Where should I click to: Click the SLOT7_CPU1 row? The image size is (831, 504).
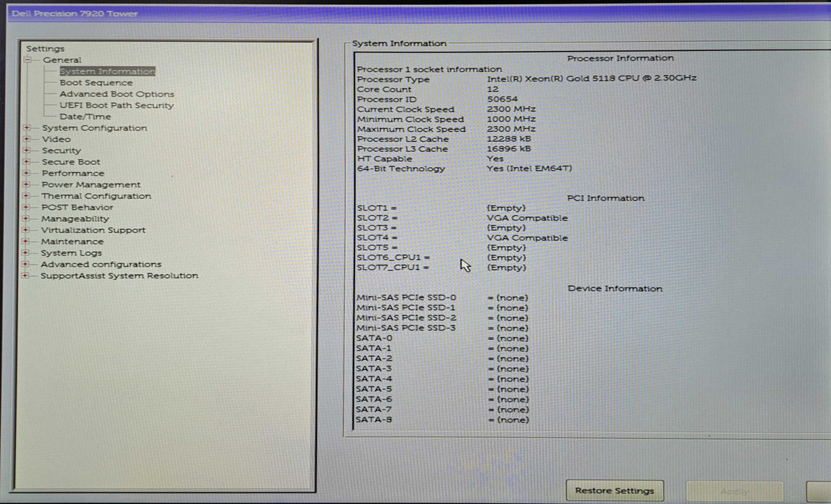point(441,268)
